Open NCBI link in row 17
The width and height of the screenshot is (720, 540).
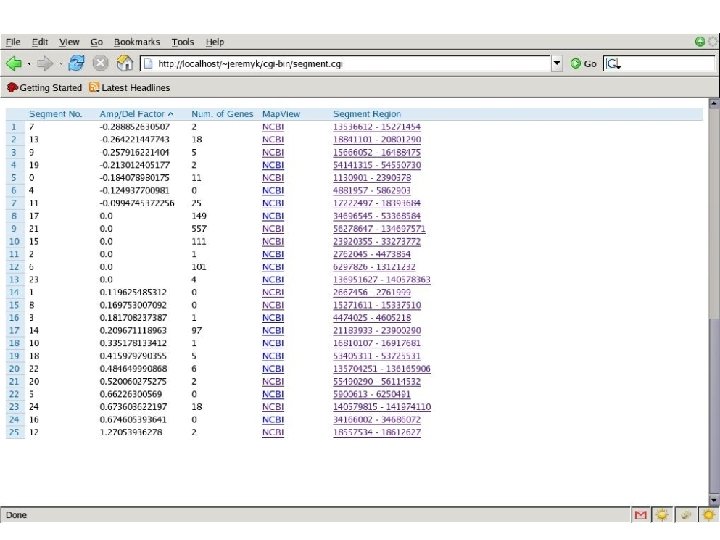point(273,331)
